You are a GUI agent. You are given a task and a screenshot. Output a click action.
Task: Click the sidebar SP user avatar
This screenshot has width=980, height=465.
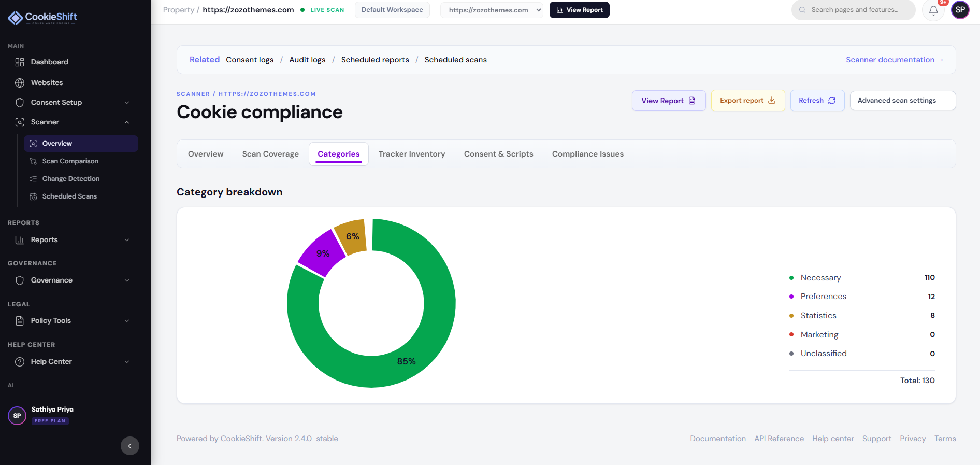tap(17, 416)
